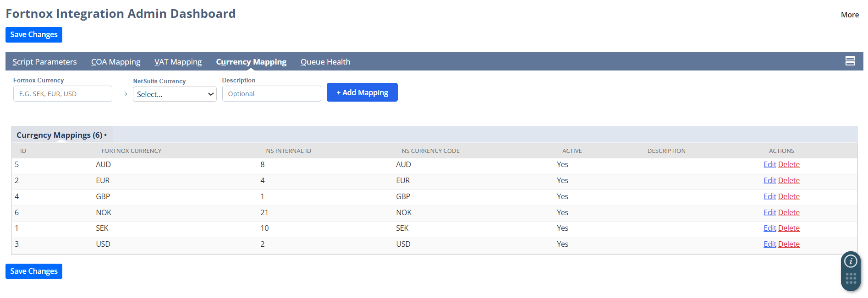The height and width of the screenshot is (298, 868).
Task: Delete the AUD currency mapping
Action: click(x=789, y=164)
